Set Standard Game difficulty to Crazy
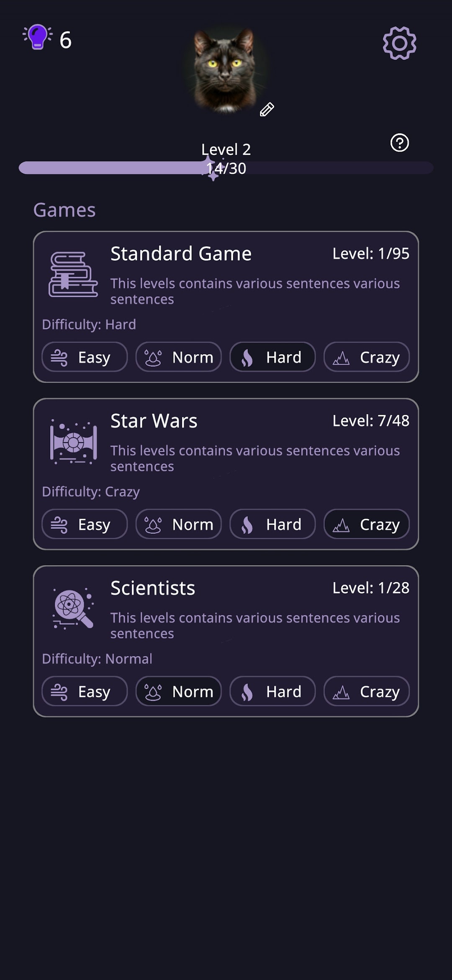This screenshot has height=980, width=452. click(x=367, y=357)
